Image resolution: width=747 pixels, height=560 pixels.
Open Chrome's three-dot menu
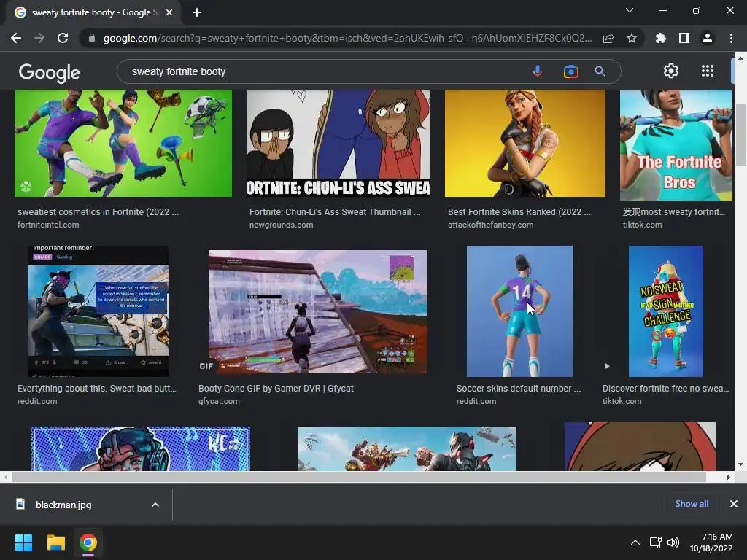point(731,38)
